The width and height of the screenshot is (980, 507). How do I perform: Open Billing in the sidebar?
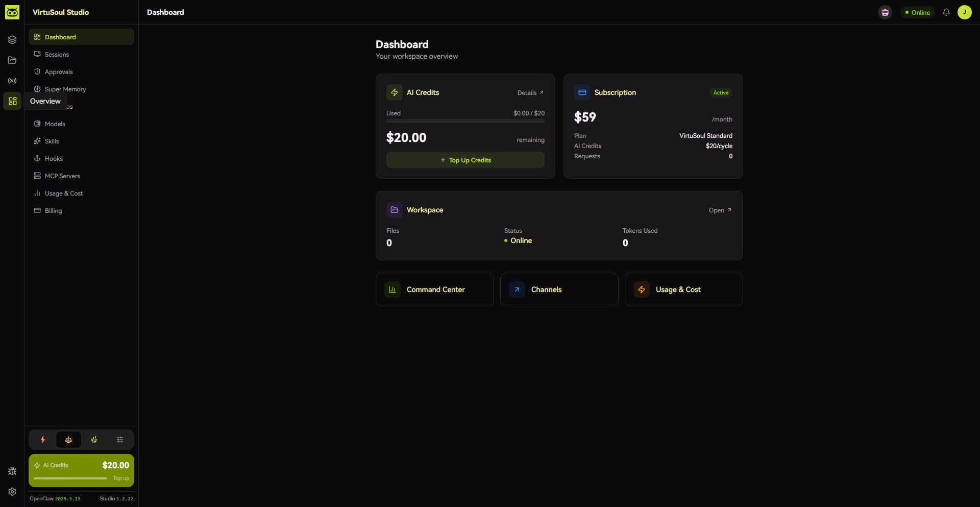click(81, 210)
